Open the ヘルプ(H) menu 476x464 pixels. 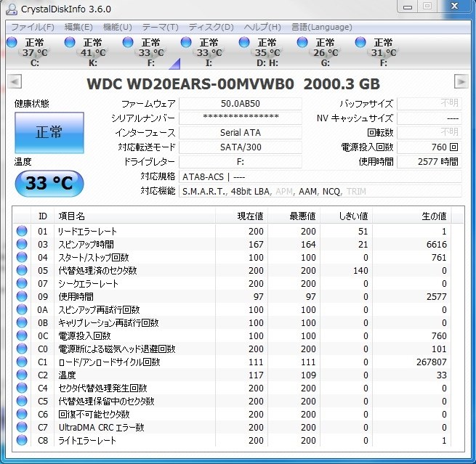[262, 28]
